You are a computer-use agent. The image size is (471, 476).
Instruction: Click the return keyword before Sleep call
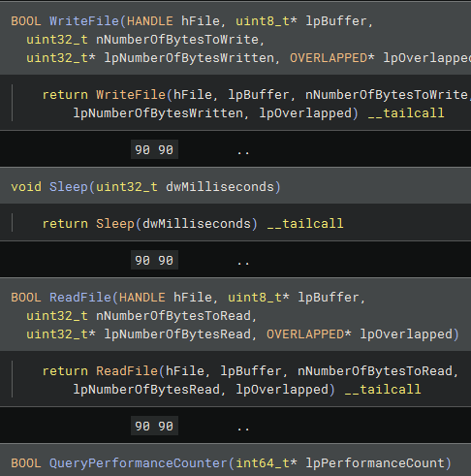point(65,224)
